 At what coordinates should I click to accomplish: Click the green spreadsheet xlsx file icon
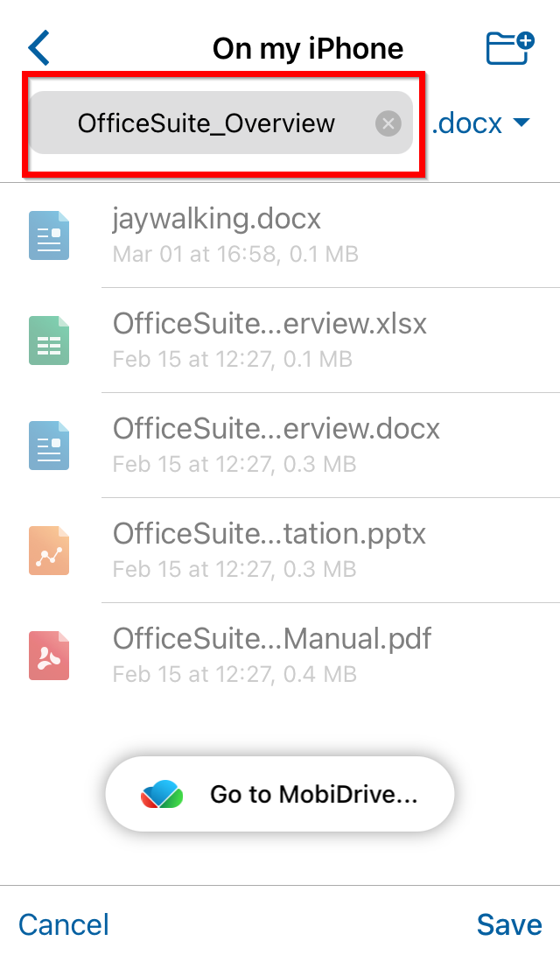[x=49, y=341]
